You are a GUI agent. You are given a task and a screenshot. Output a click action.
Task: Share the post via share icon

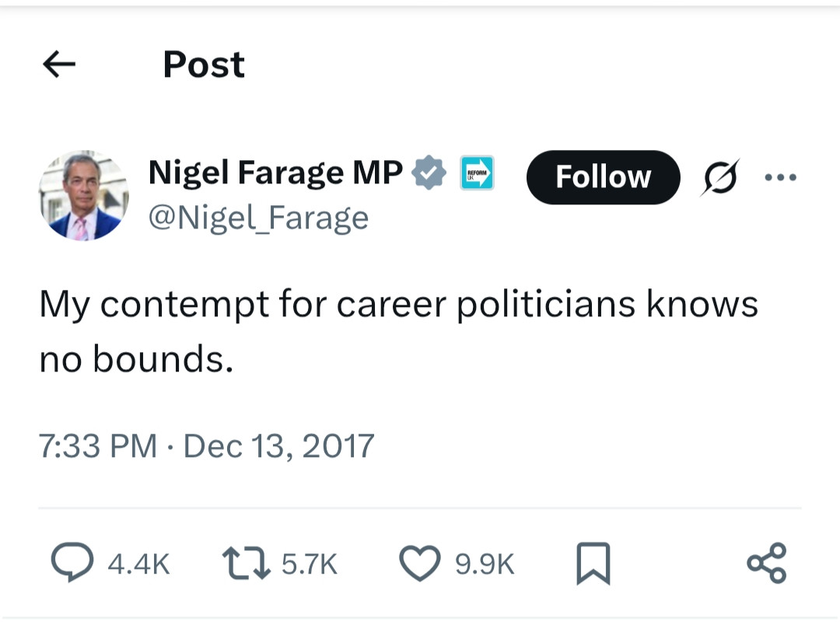tap(767, 563)
